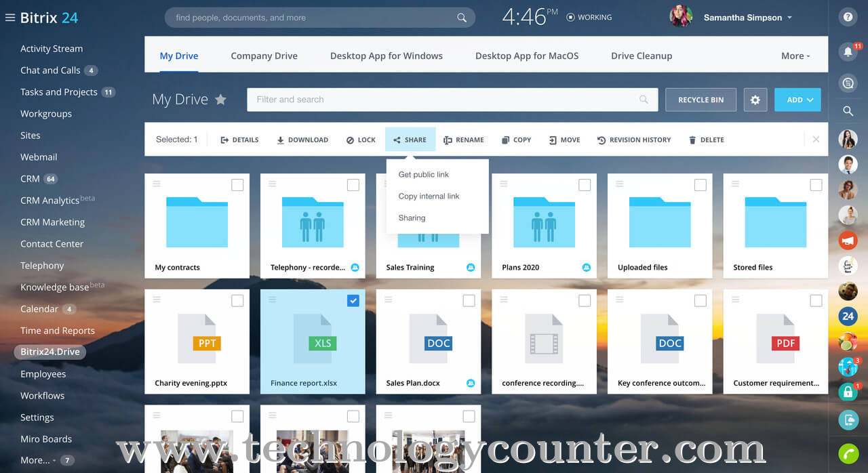Viewport: 868px width, 473px height.
Task: Delete the selected file
Action: tap(707, 140)
